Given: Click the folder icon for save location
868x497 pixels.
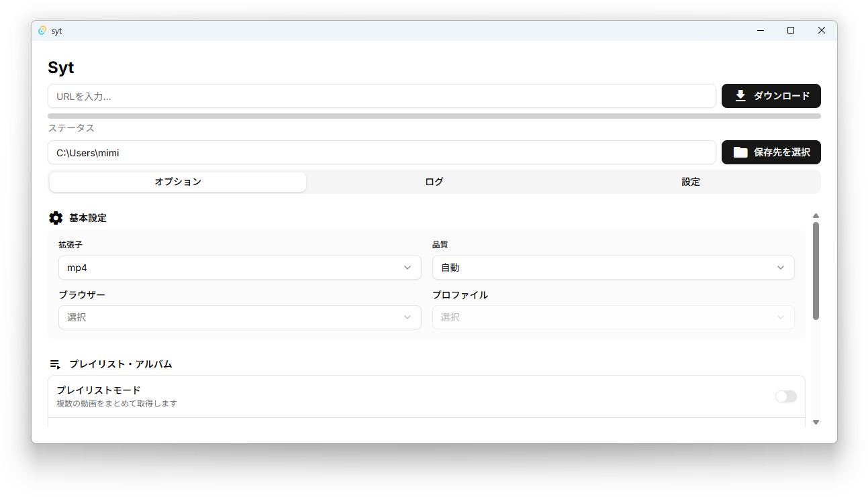Looking at the screenshot, I should [740, 152].
